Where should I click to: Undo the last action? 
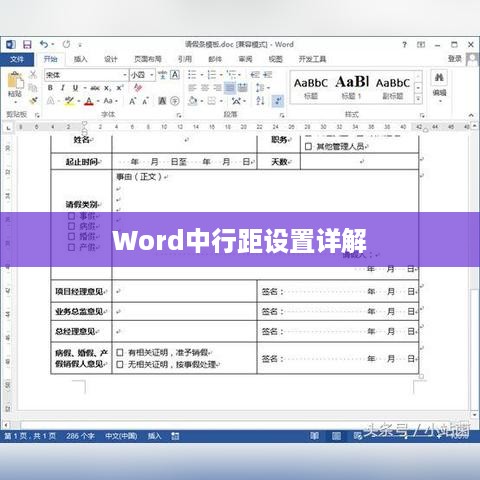coord(44,44)
